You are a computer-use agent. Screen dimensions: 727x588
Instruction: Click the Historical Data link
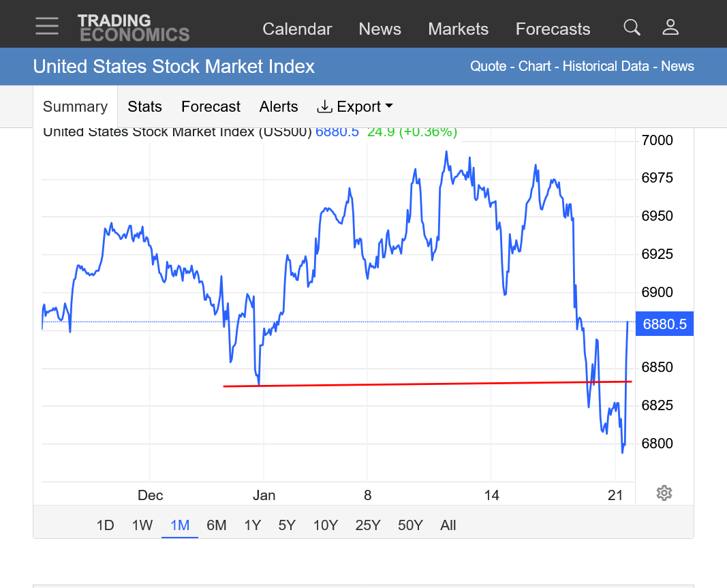tap(607, 67)
